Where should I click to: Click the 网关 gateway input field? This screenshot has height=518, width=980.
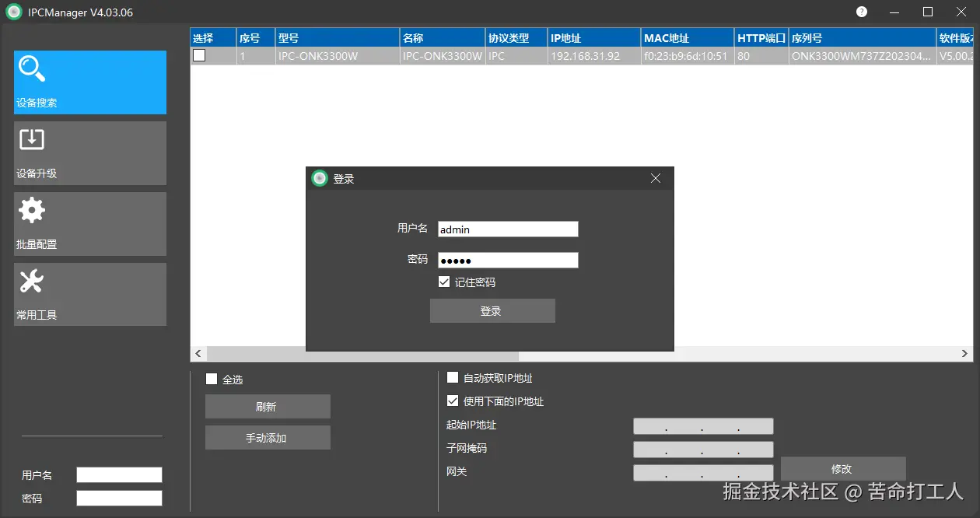(x=703, y=473)
